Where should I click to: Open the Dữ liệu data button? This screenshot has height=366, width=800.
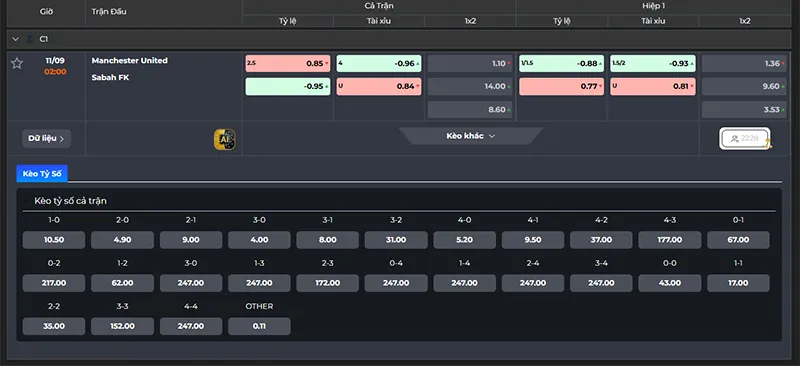click(x=46, y=138)
